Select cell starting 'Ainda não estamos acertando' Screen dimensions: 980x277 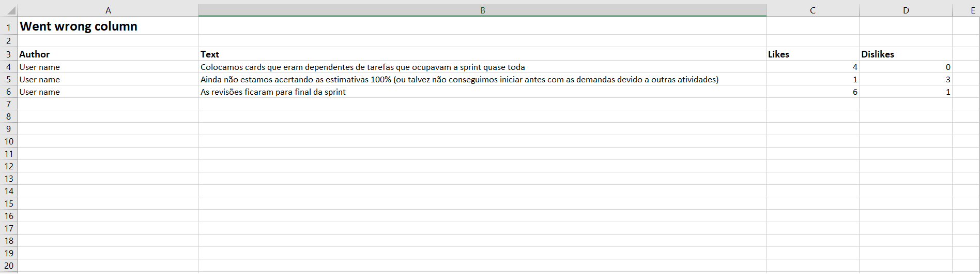point(459,80)
